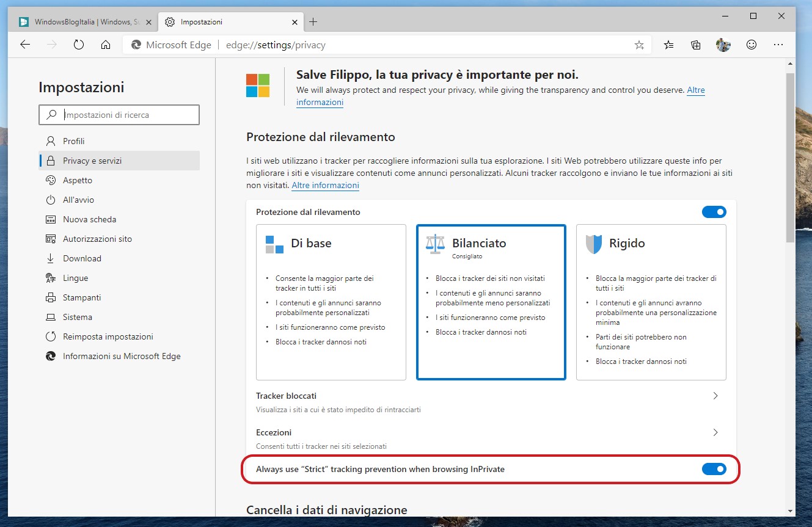Click the All'avvio power icon
Screen dimensions: 812x527
pyautogui.click(x=51, y=200)
